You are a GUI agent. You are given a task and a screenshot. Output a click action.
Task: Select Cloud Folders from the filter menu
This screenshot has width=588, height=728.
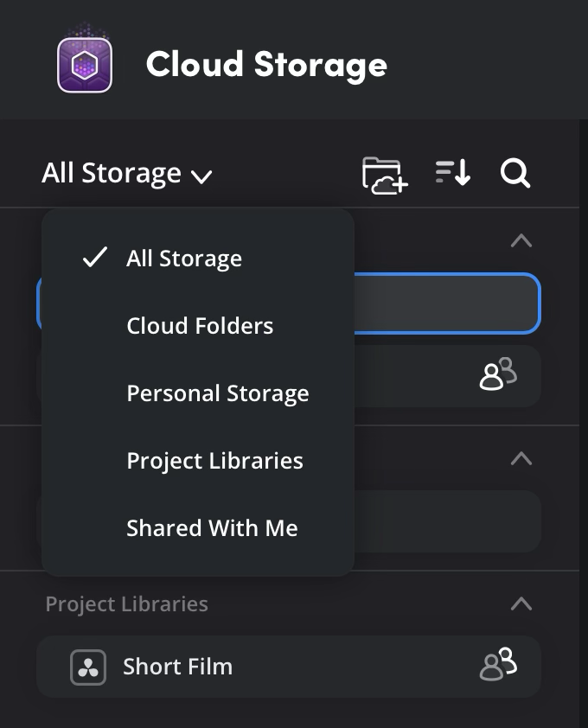coord(200,325)
